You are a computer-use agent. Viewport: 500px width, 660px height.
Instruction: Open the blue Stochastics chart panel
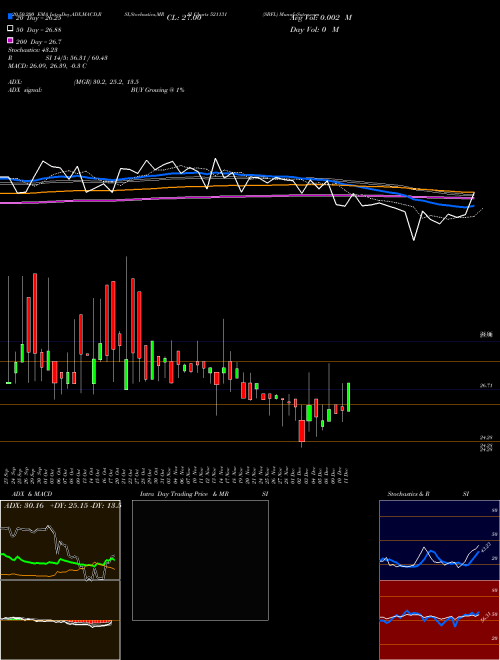click(439, 540)
